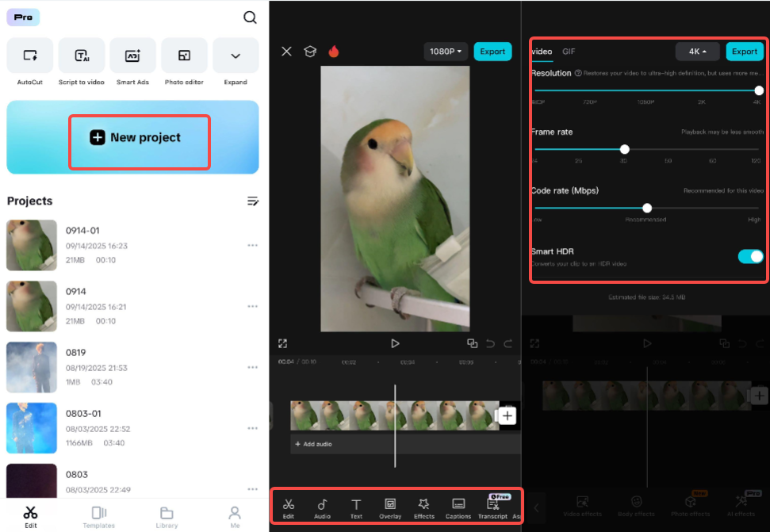
Task: Open the 1080p resolution dropdown
Action: click(445, 50)
